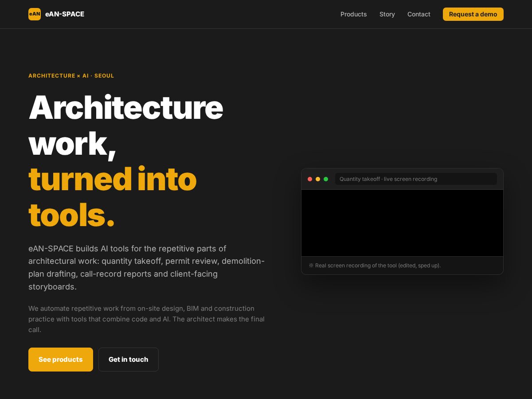Open the eAN-SPACE brand name link
The height and width of the screenshot is (399, 532).
pyautogui.click(x=65, y=14)
